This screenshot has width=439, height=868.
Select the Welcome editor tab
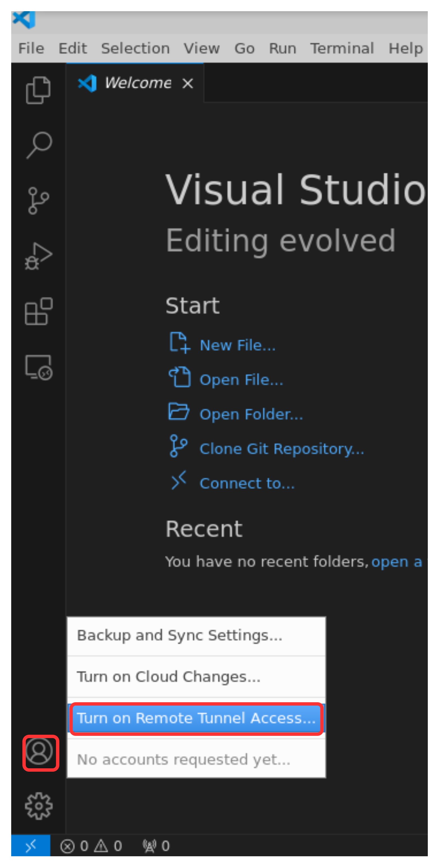[135, 83]
